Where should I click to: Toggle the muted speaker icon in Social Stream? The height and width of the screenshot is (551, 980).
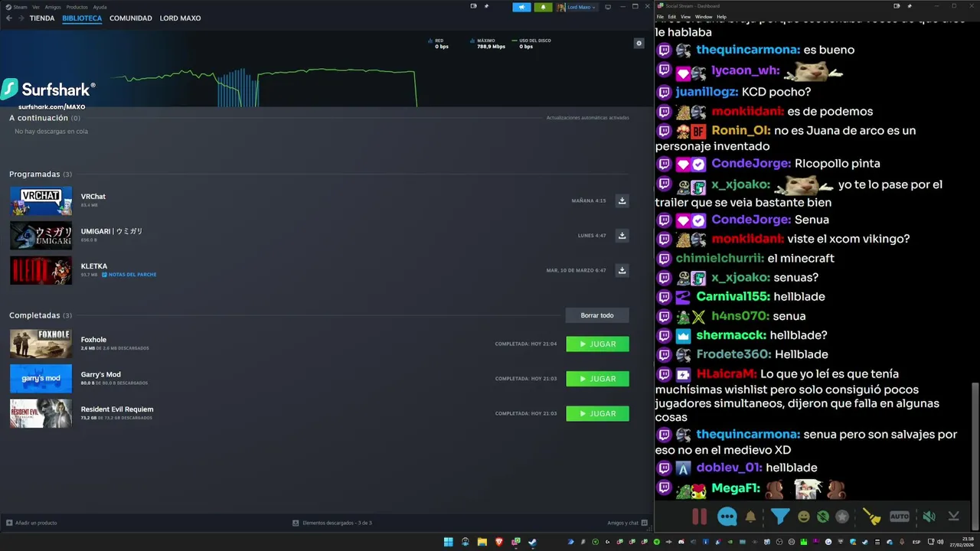point(929,517)
